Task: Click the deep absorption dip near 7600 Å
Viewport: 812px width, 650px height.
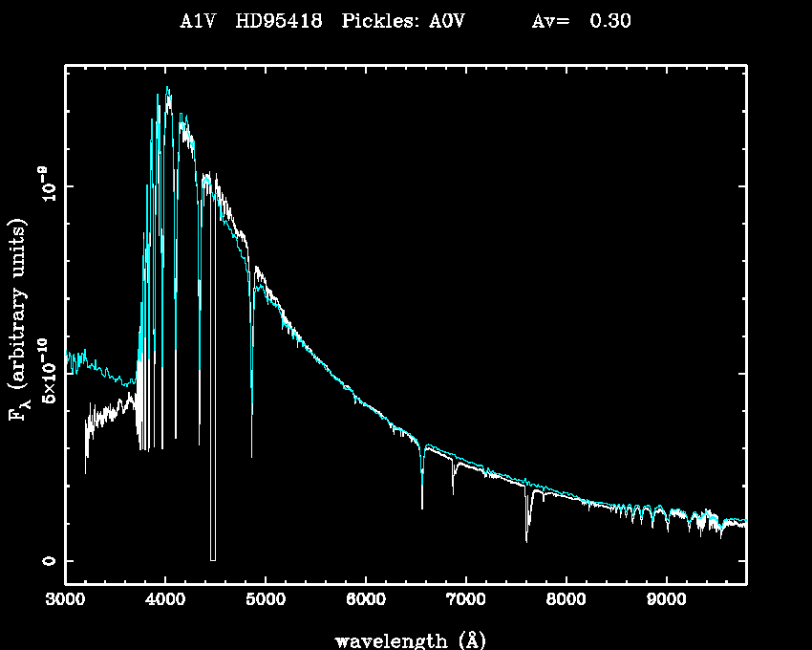Action: (x=526, y=540)
